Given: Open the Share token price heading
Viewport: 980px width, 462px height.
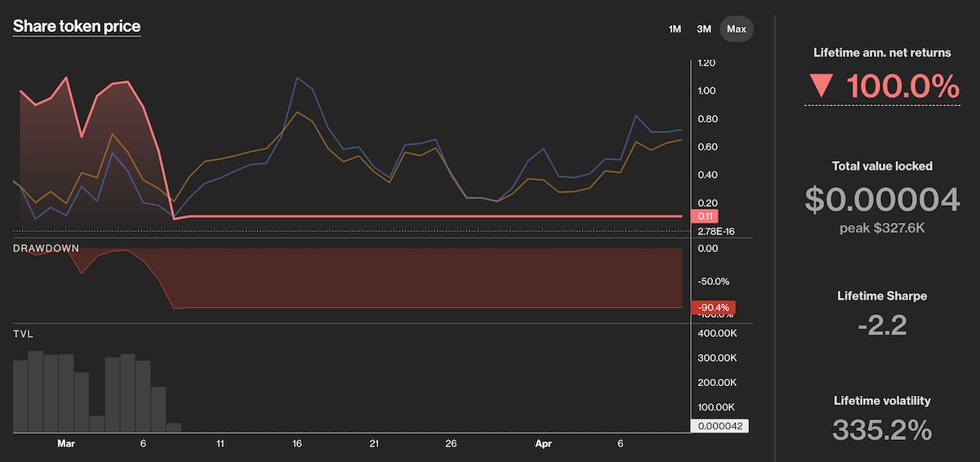Looking at the screenshot, I should [77, 26].
